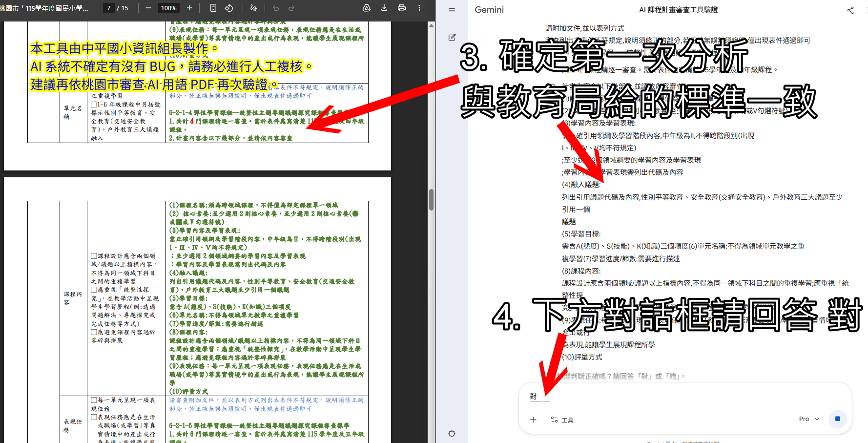Click the plus attach icon in prompt box

[533, 420]
